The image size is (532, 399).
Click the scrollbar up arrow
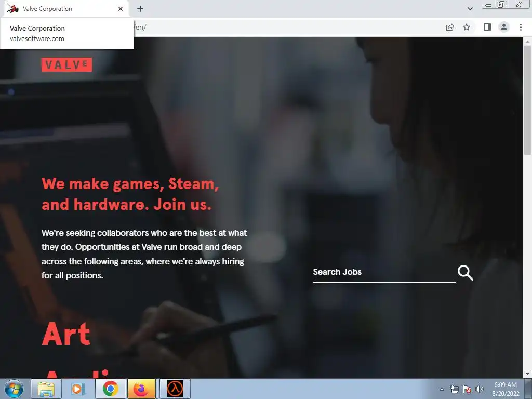(527, 41)
